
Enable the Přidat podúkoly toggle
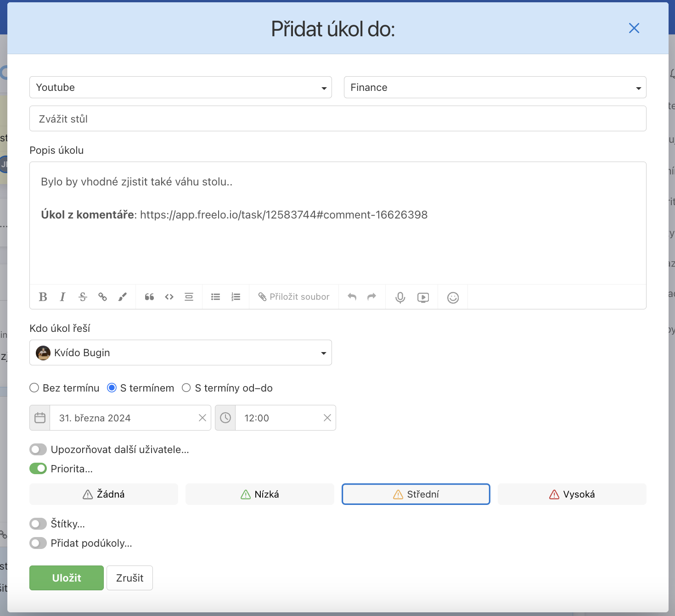(38, 543)
